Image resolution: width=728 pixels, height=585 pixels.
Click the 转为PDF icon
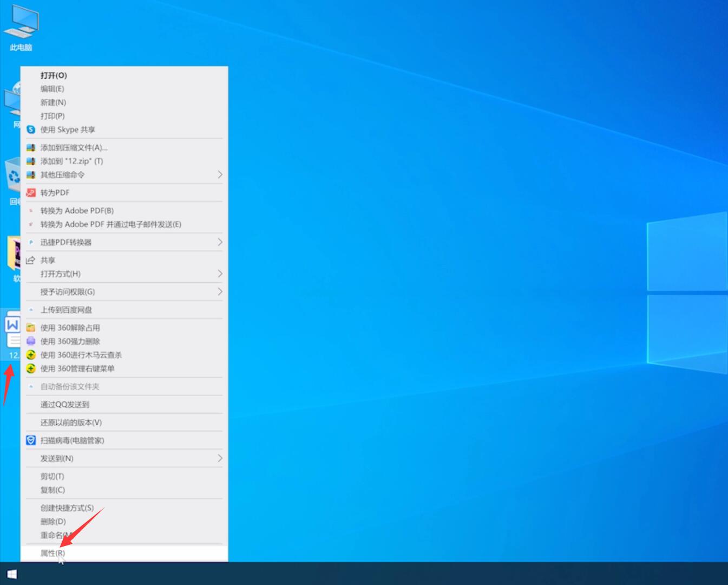click(31, 193)
